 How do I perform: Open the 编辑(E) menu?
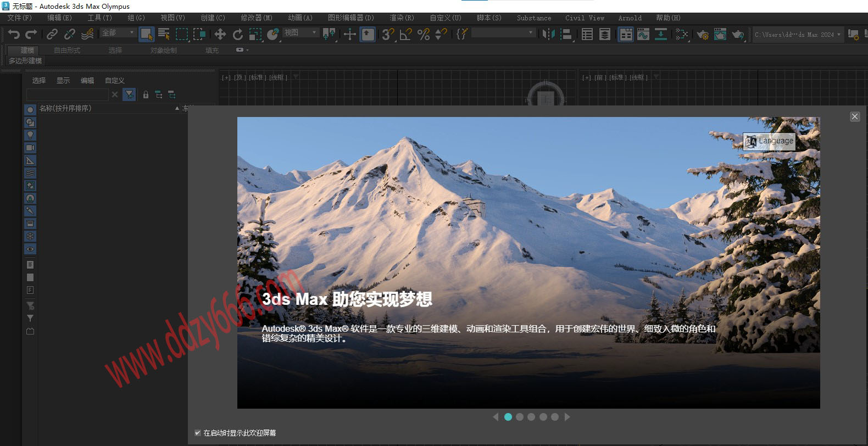pyautogui.click(x=59, y=18)
